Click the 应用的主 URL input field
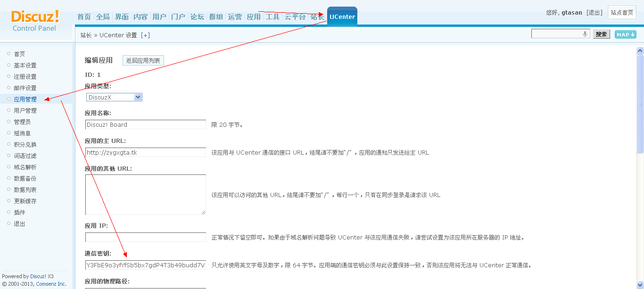Viewport: 644px width, 289px height. (x=146, y=152)
